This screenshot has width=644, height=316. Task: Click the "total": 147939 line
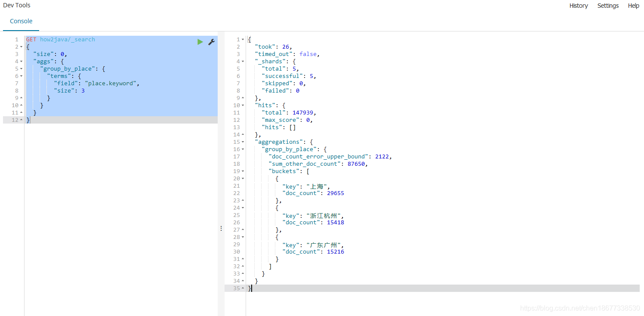(289, 113)
